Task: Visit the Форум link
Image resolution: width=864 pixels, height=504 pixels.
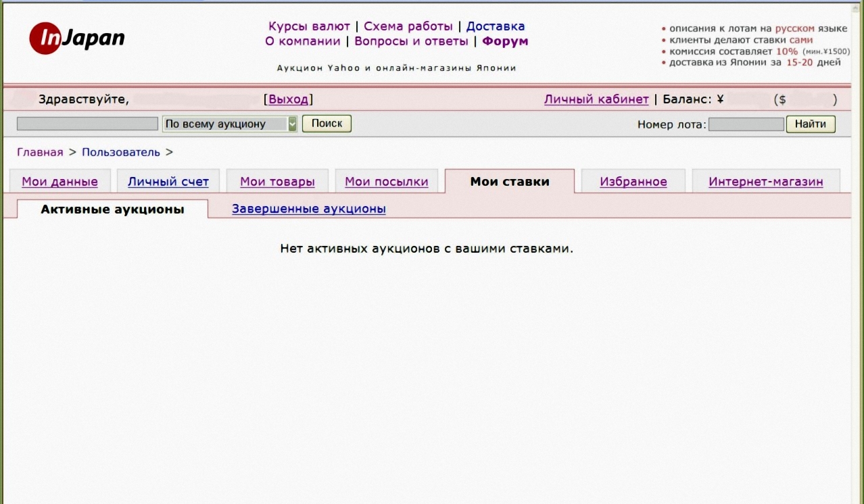Action: pyautogui.click(x=505, y=41)
